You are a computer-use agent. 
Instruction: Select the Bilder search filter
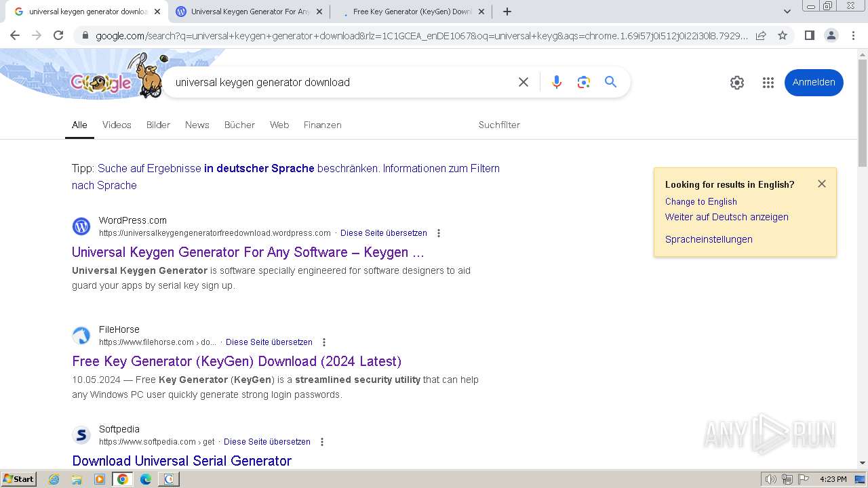tap(158, 125)
